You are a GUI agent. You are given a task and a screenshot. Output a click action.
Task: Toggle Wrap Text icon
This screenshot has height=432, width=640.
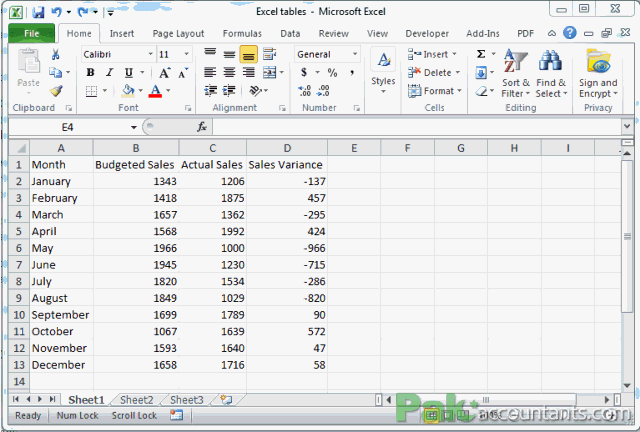[269, 53]
